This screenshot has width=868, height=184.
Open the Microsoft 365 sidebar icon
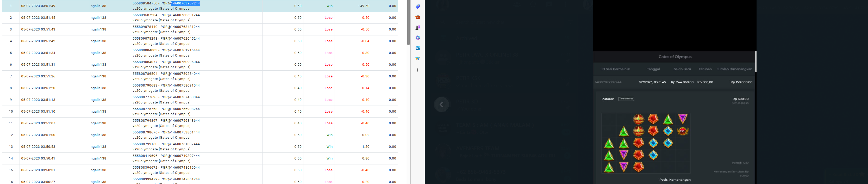pos(417,38)
